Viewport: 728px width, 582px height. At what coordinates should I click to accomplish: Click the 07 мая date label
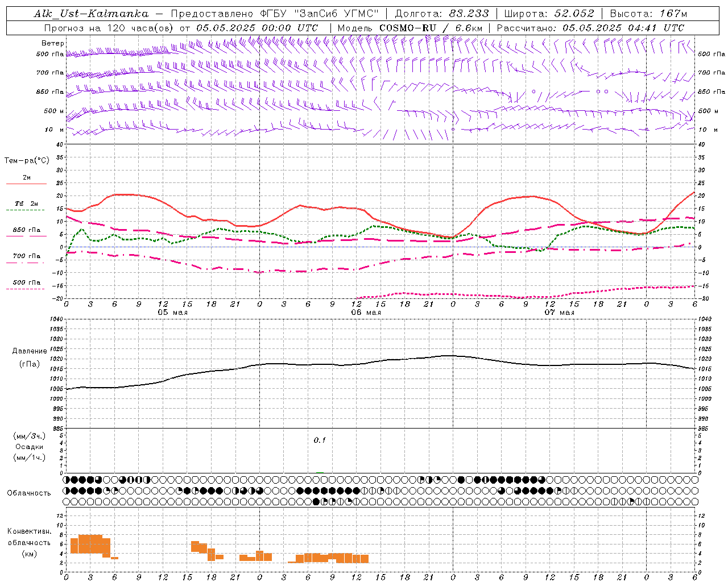[x=559, y=313]
